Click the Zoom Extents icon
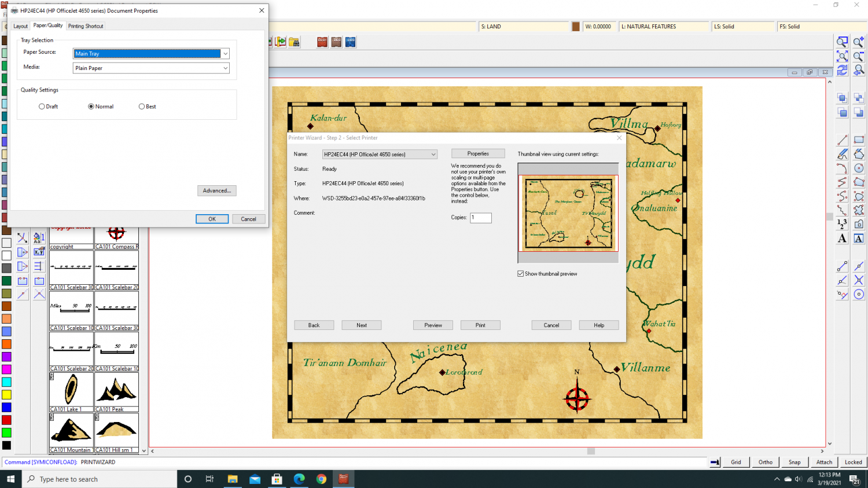868x488 pixels. click(x=843, y=56)
